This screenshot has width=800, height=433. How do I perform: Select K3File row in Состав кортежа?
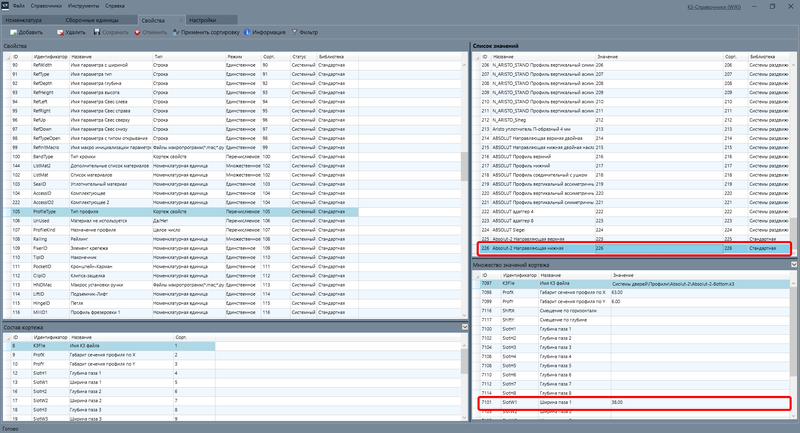(x=110, y=346)
